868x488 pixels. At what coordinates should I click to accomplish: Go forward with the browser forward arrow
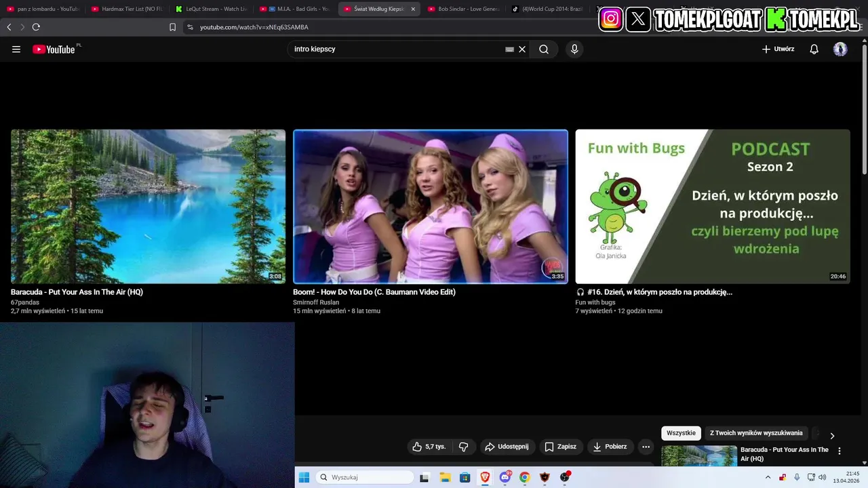coord(22,27)
